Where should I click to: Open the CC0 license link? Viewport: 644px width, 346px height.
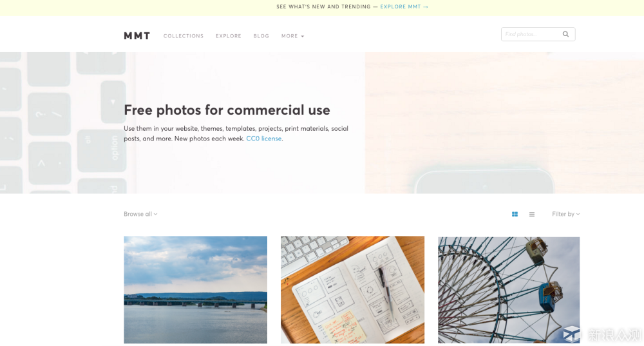(x=263, y=139)
